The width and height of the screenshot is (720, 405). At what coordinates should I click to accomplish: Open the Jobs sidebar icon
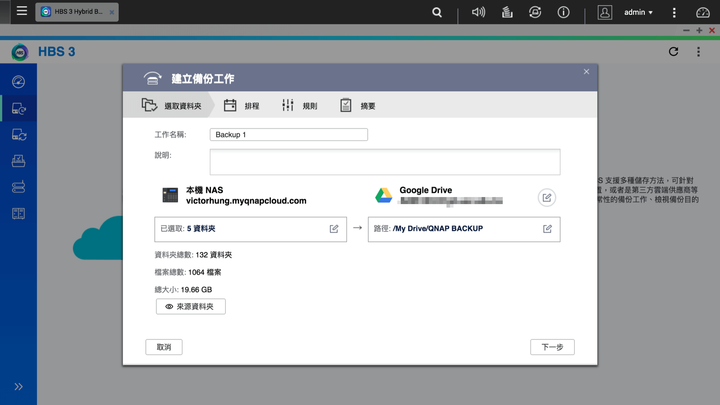point(18,161)
